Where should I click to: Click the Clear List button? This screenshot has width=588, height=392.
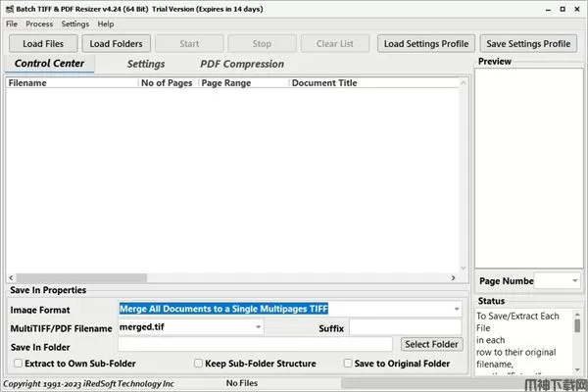tap(335, 43)
